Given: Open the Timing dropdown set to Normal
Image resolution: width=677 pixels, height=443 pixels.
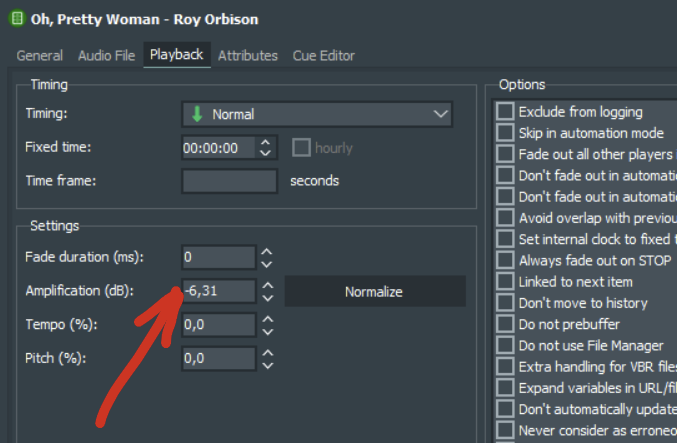Looking at the screenshot, I should click(x=317, y=115).
